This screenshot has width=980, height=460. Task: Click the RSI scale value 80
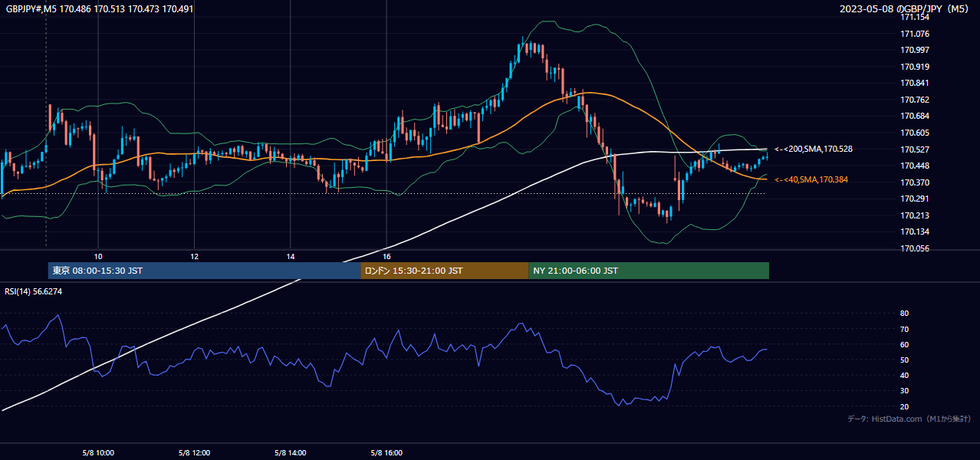pyautogui.click(x=904, y=314)
